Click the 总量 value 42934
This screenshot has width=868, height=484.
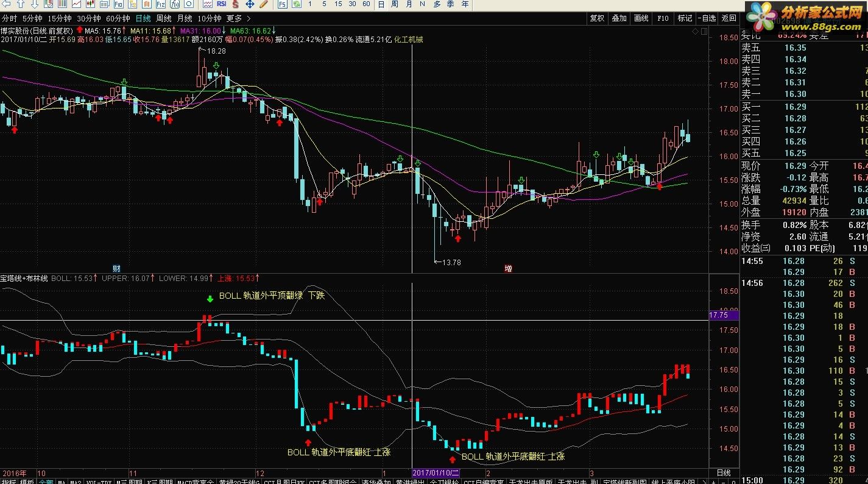[x=793, y=201]
